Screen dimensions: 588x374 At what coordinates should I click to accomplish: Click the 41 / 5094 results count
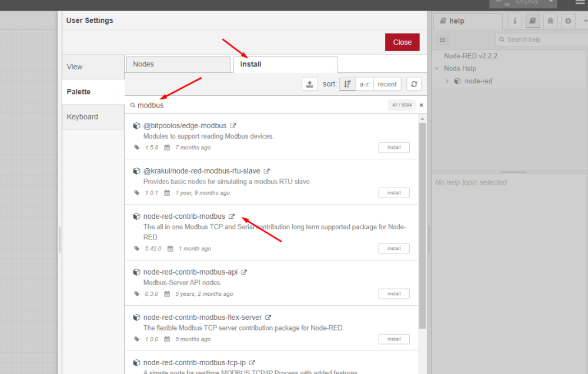402,105
